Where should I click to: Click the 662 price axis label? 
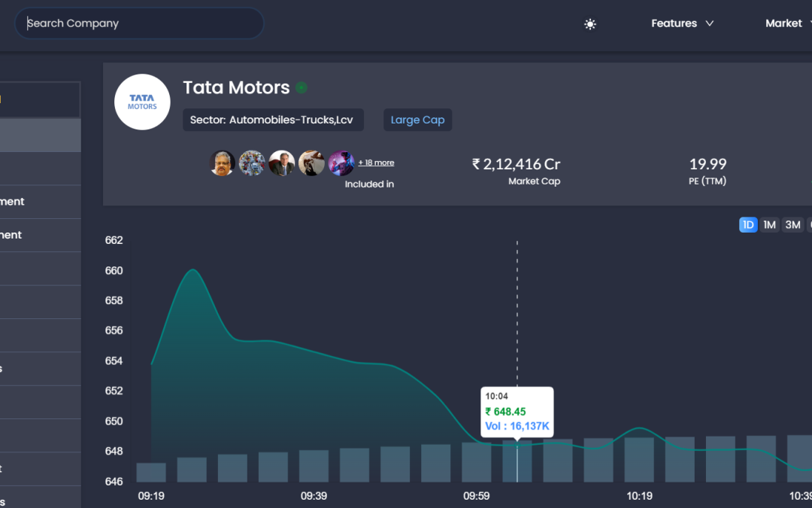[x=114, y=240]
